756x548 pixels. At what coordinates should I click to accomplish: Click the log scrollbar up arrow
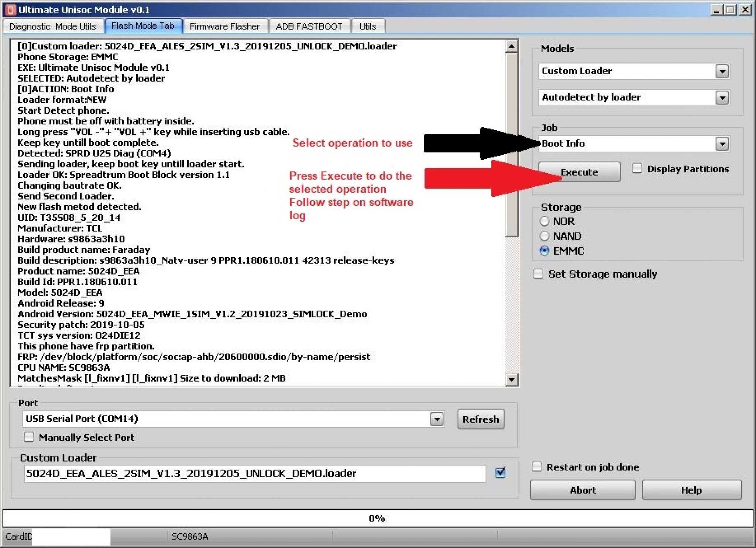click(x=512, y=46)
